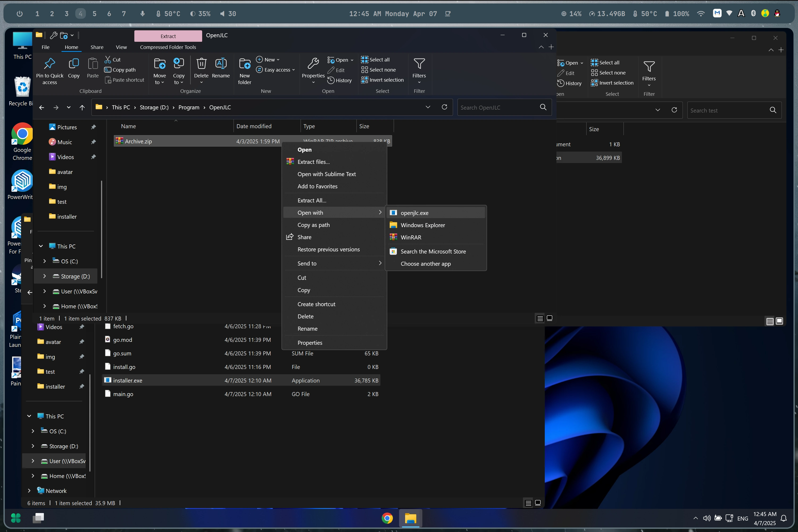Switch to the large icons view in OpenJLC
This screenshot has width=798, height=532.
pos(549,318)
